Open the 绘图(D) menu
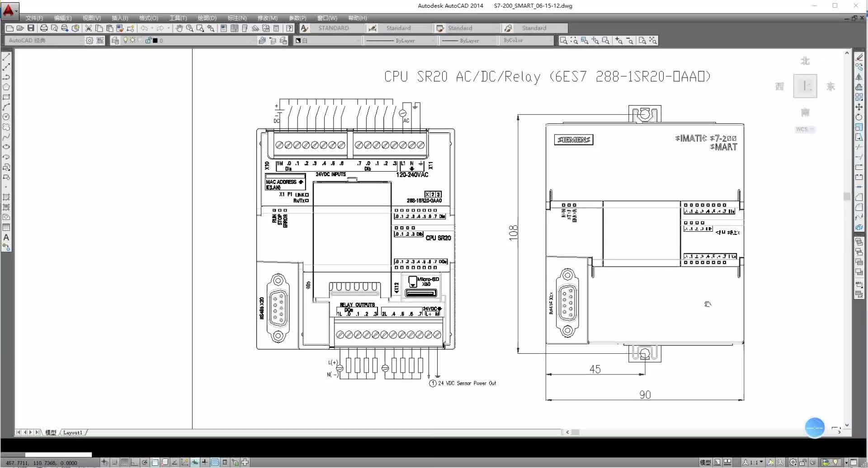868x468 pixels. tap(207, 18)
